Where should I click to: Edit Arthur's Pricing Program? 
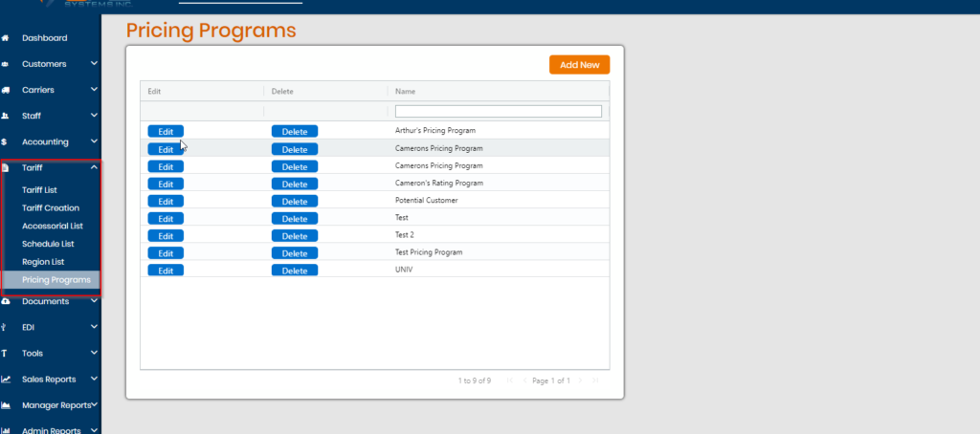[x=166, y=131]
